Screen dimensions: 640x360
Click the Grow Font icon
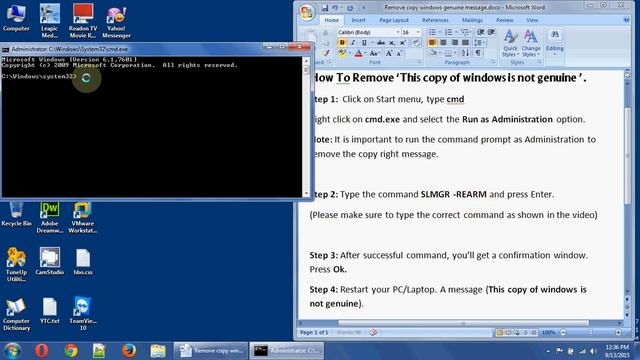click(x=389, y=53)
